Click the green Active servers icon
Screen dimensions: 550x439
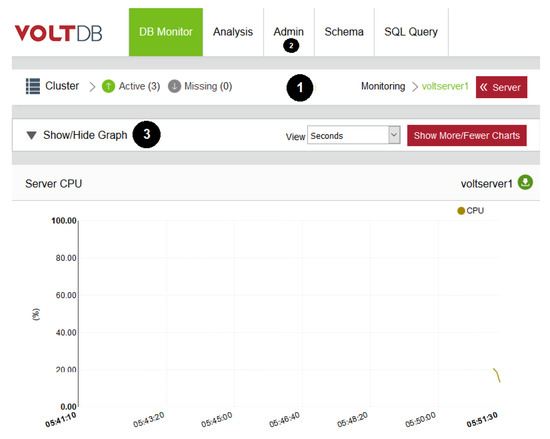pos(108,86)
